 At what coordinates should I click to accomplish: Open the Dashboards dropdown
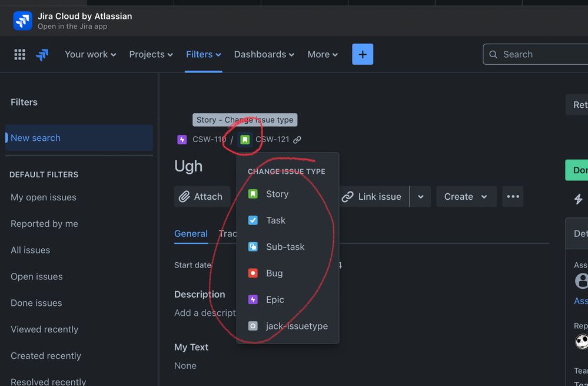[264, 54]
